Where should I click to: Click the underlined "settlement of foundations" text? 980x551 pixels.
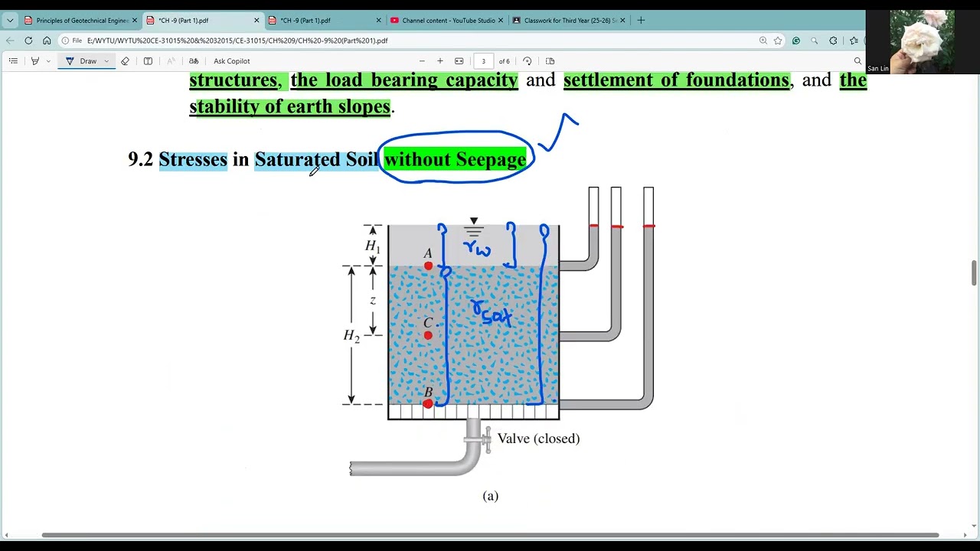click(x=676, y=80)
